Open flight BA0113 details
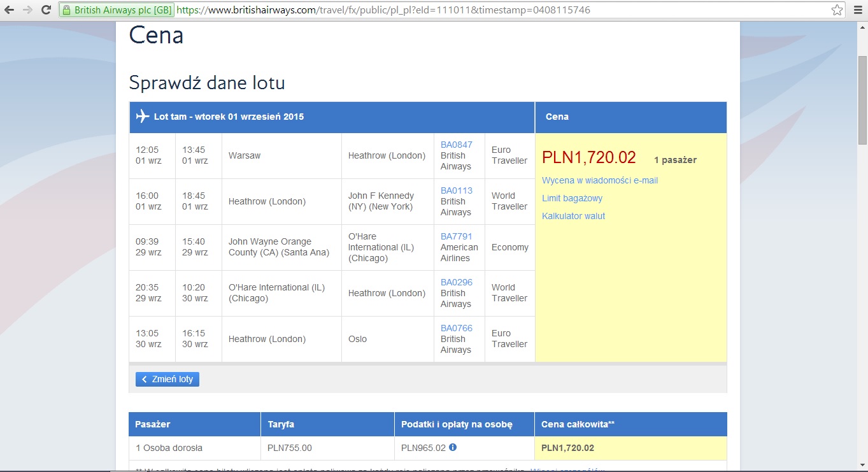 [457, 190]
